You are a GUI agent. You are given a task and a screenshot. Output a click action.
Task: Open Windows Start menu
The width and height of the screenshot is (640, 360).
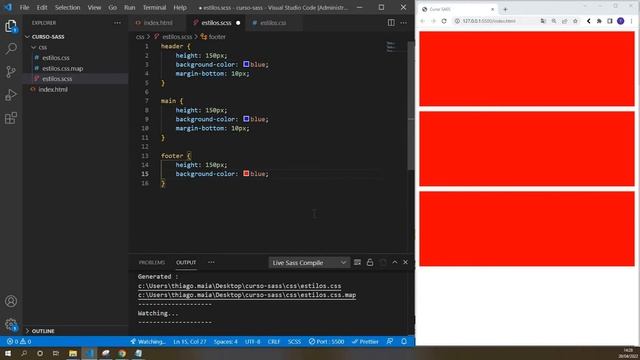click(7, 353)
